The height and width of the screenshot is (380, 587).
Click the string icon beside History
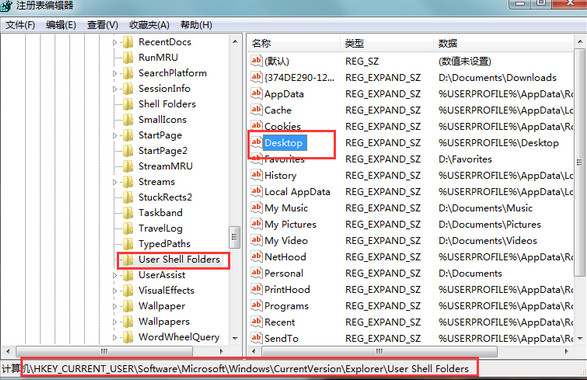256,175
